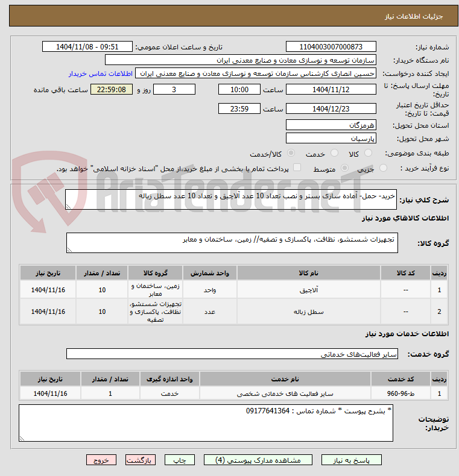This screenshot has height=476, width=459.
Task: Click resize grip of گروه کالا box
Action: (x=69, y=250)
